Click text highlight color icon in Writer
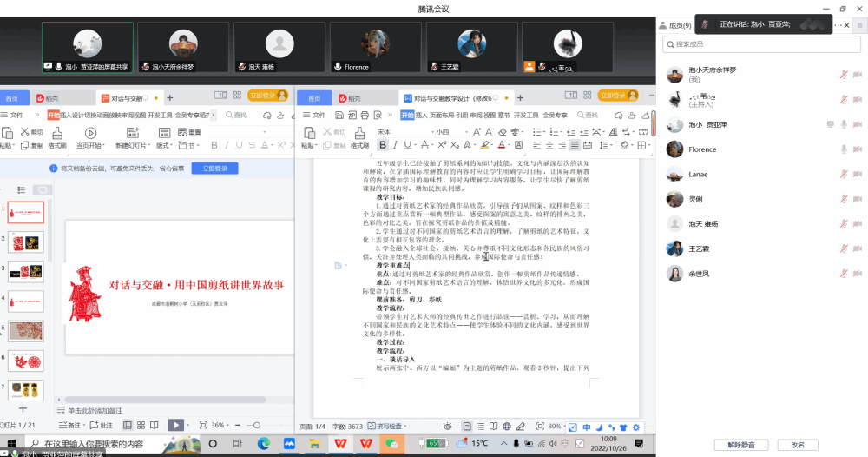The image size is (868, 457). click(x=484, y=145)
